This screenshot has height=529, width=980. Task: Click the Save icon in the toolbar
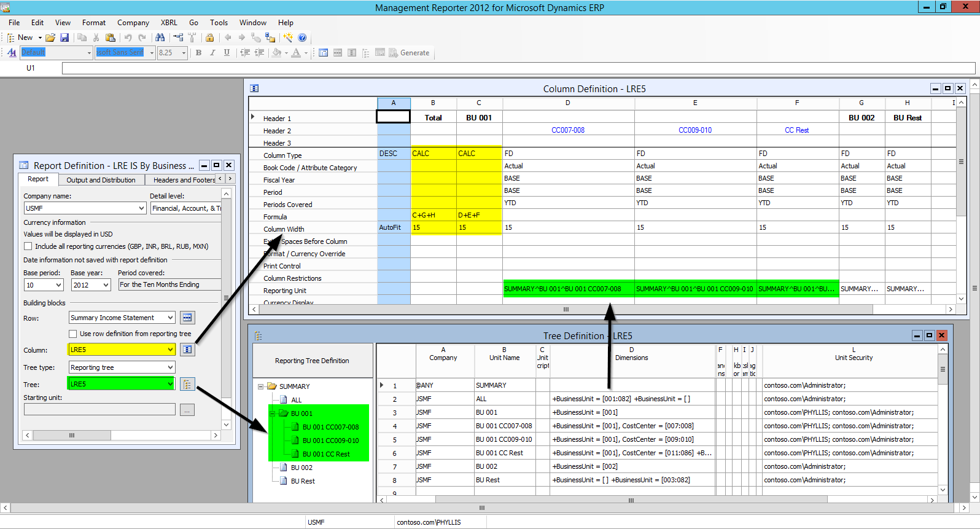point(64,37)
